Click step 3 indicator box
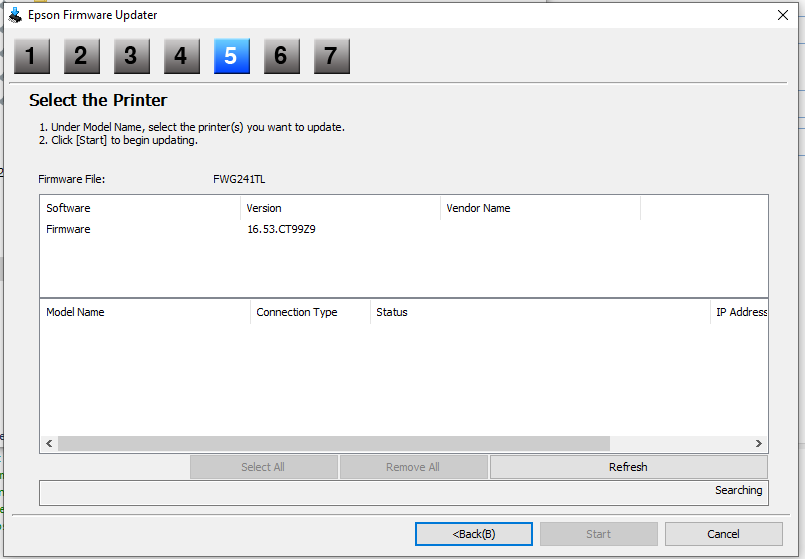This screenshot has height=559, width=805. [132, 56]
